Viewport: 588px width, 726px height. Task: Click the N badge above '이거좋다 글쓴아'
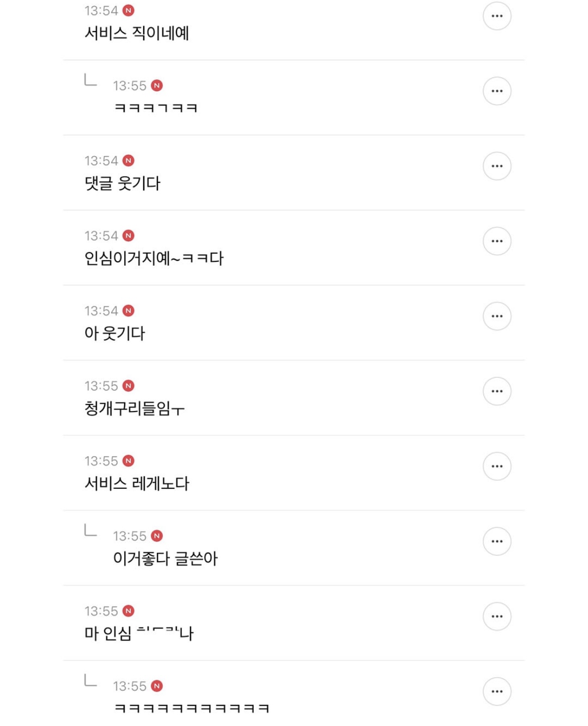[157, 536]
